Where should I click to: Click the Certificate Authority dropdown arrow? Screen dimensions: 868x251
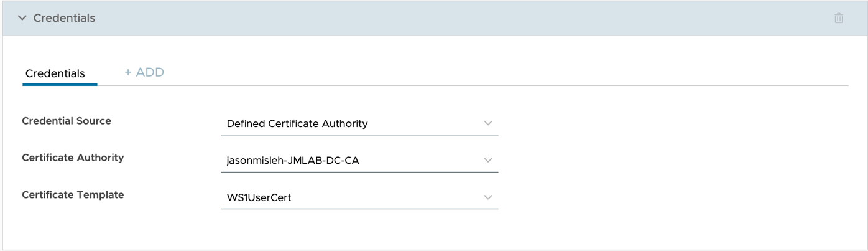tap(488, 161)
